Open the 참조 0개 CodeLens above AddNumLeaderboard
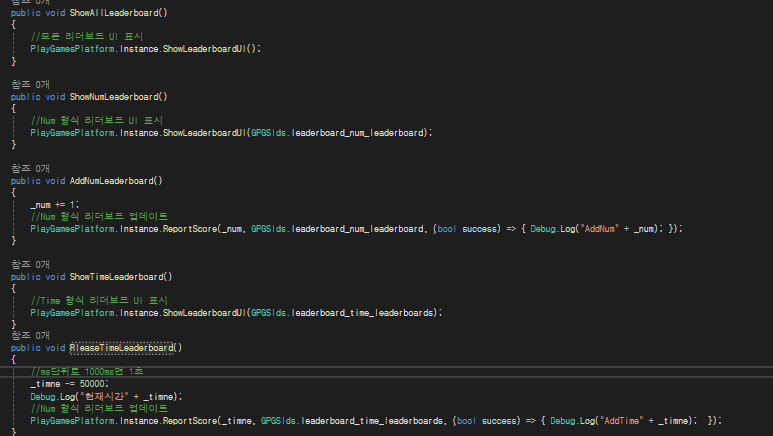The image size is (773, 436). pyautogui.click(x=30, y=168)
